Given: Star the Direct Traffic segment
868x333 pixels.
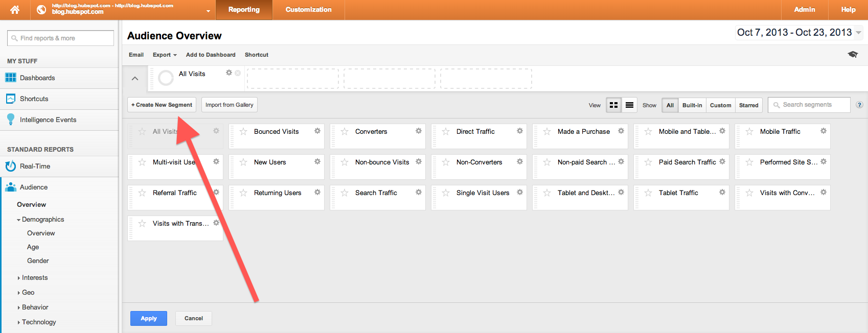Looking at the screenshot, I should tap(446, 132).
